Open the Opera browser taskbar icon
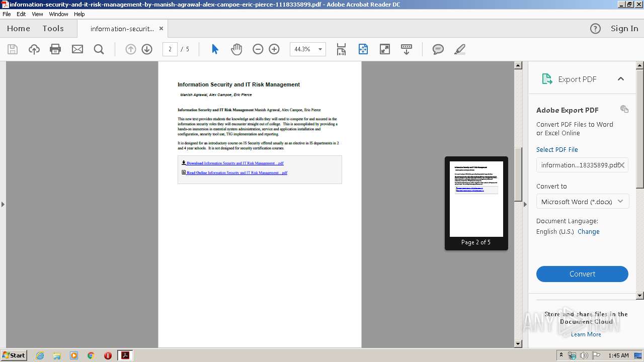 (108, 355)
